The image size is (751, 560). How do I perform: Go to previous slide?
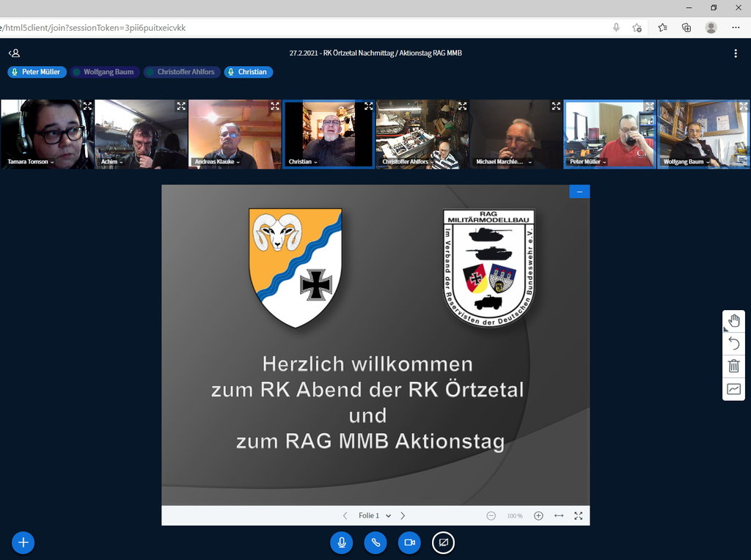click(345, 515)
